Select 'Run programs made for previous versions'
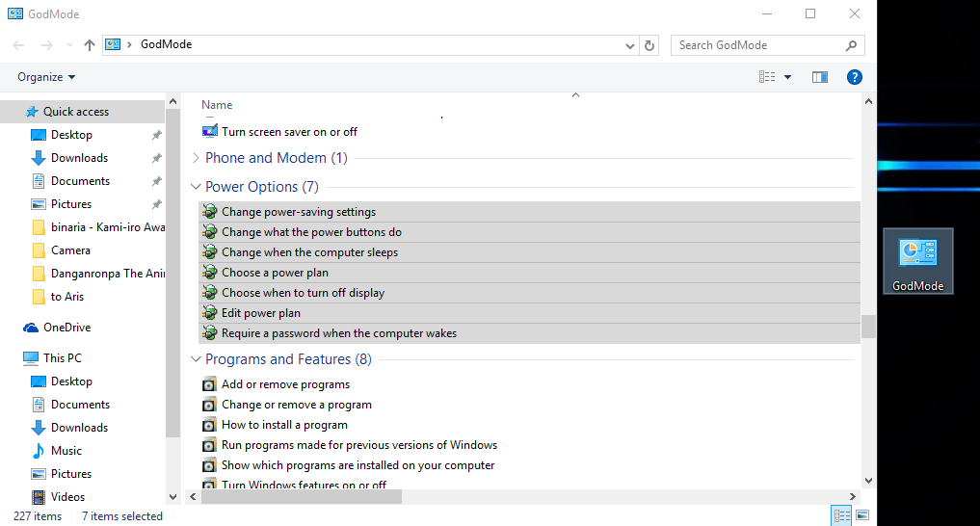980x526 pixels. point(359,445)
